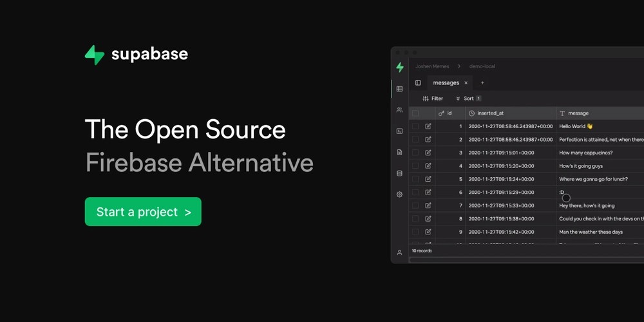Select timestamp 2020-11-27T09:15:01+00:00 cell
The width and height of the screenshot is (644, 322).
pyautogui.click(x=511, y=153)
